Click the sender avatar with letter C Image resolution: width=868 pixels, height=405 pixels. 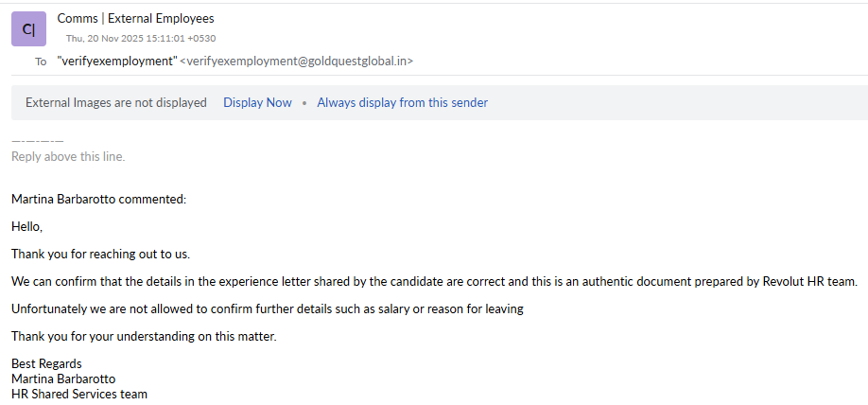click(28, 29)
